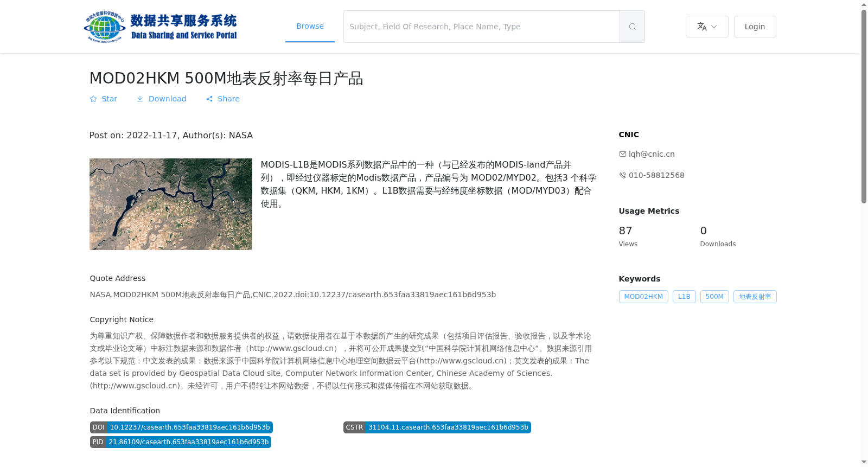Open the satellite river thumbnail image
Viewport: 868px width, 467px height.
coord(171,204)
